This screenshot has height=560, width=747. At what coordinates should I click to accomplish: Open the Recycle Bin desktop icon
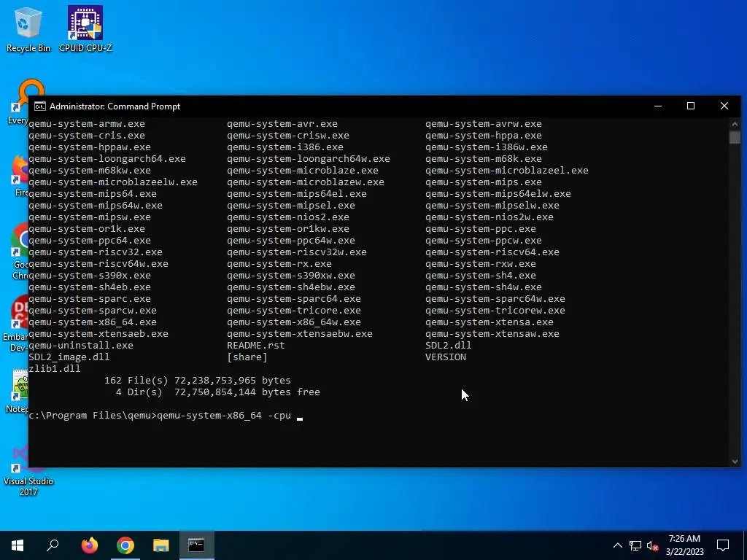point(28,28)
